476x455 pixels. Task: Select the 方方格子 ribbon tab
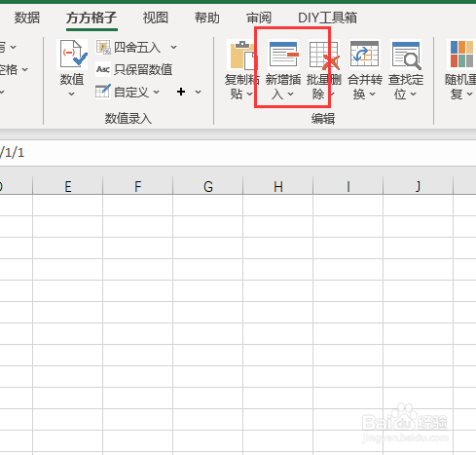click(92, 18)
